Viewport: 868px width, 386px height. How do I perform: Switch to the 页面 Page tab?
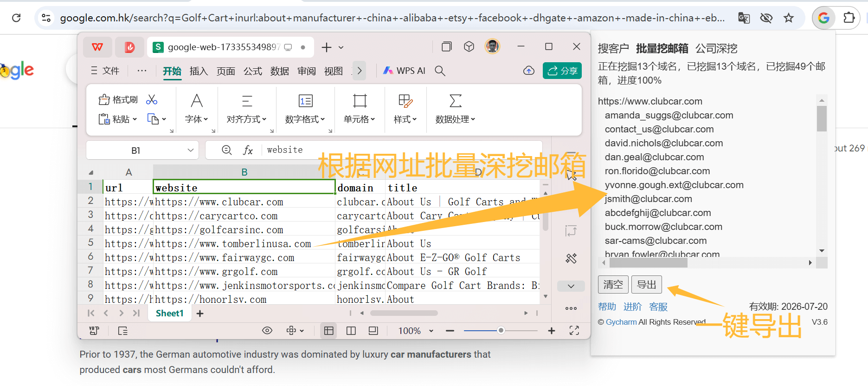tap(226, 71)
